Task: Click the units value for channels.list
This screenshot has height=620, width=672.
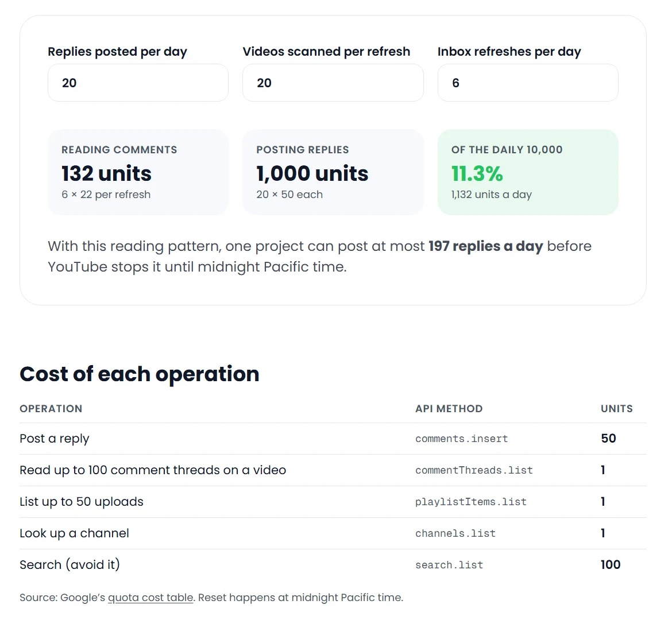Action: coord(603,533)
